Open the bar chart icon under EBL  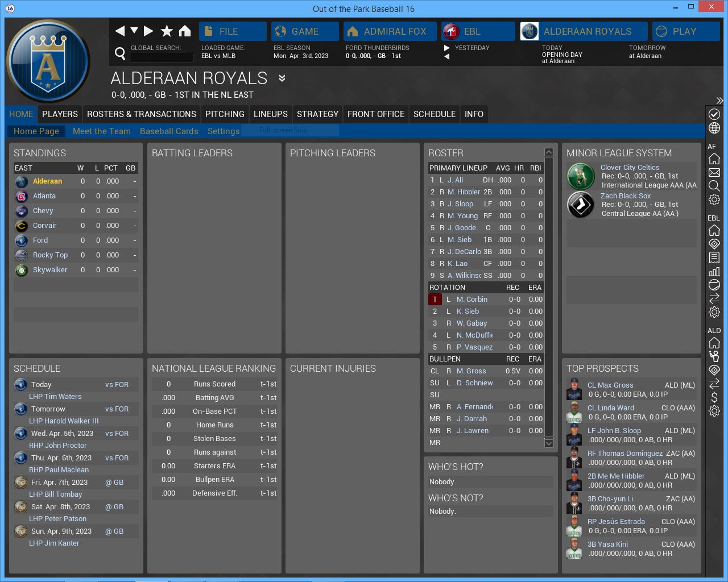(714, 271)
